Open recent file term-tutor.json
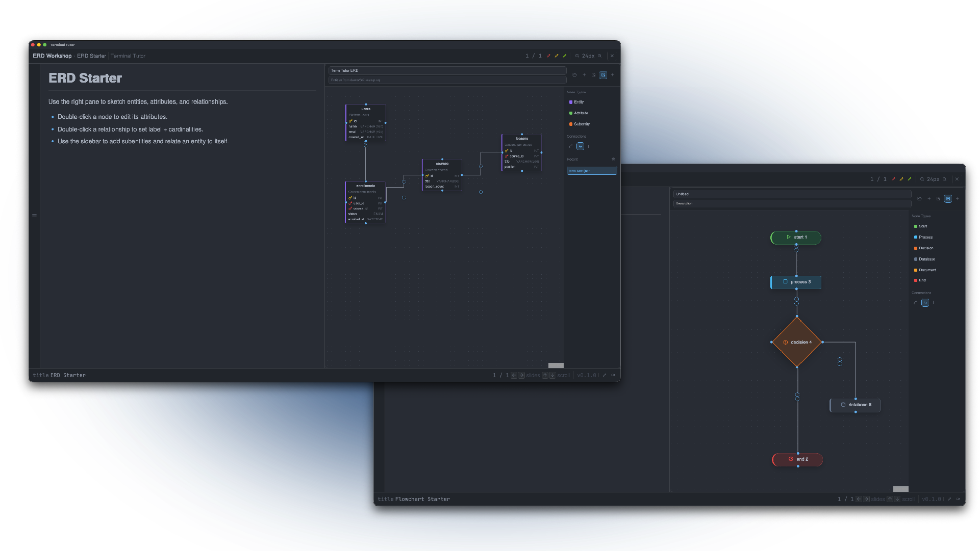980x551 pixels. pos(592,171)
